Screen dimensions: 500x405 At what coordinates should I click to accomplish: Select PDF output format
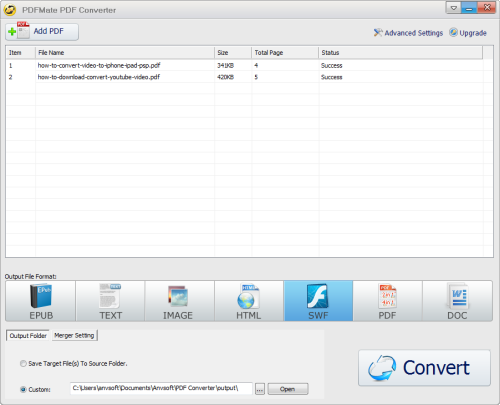click(388, 301)
